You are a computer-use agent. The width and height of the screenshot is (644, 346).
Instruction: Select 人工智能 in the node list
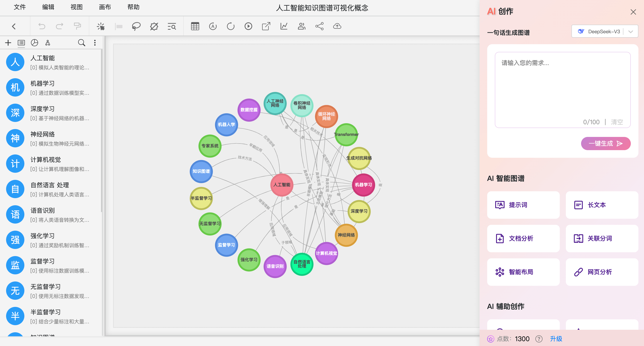pyautogui.click(x=51, y=62)
